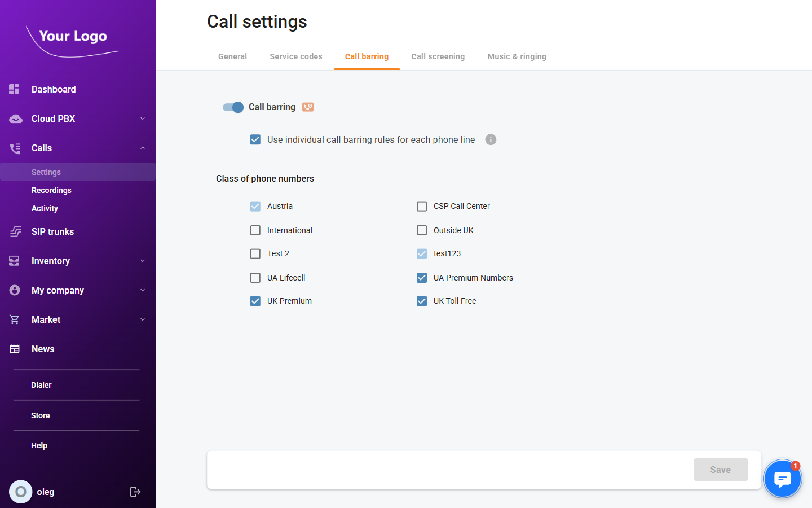812x508 pixels.
Task: Open the Dashboard from the sidebar
Action: click(54, 89)
